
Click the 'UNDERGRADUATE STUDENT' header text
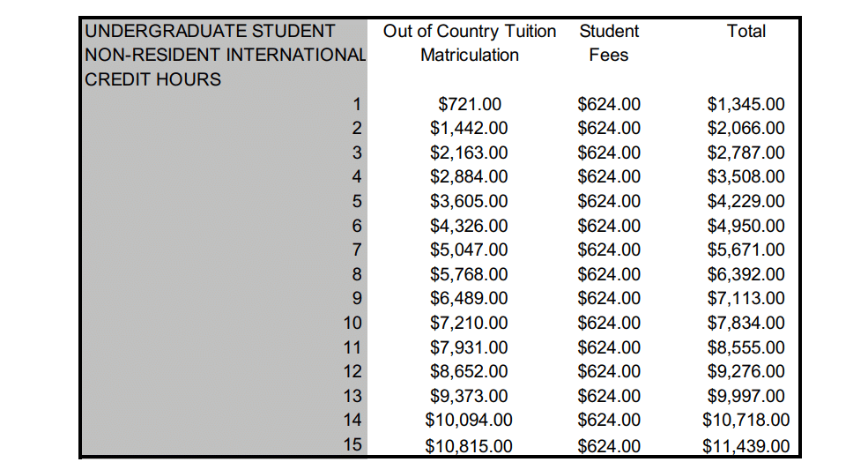point(210,31)
